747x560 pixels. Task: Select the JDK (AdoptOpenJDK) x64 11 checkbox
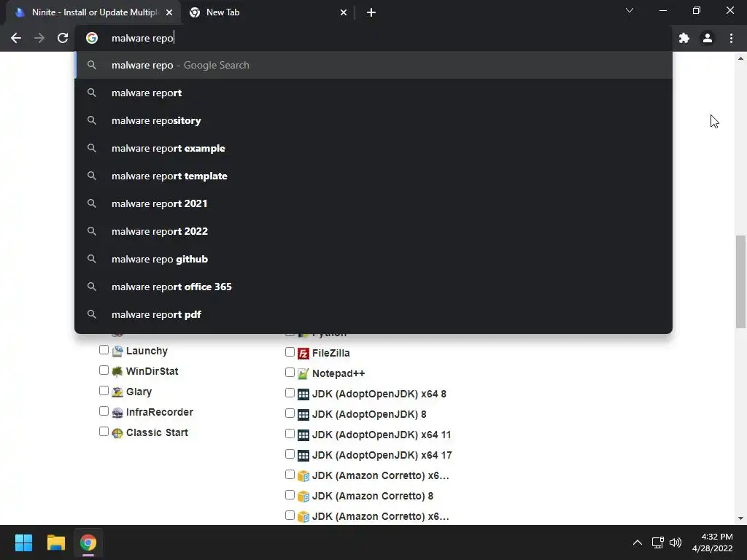(x=290, y=434)
